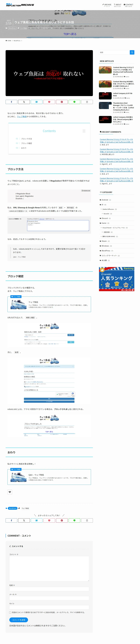
Task: Click into the サイト field
Action: pos(49,607)
